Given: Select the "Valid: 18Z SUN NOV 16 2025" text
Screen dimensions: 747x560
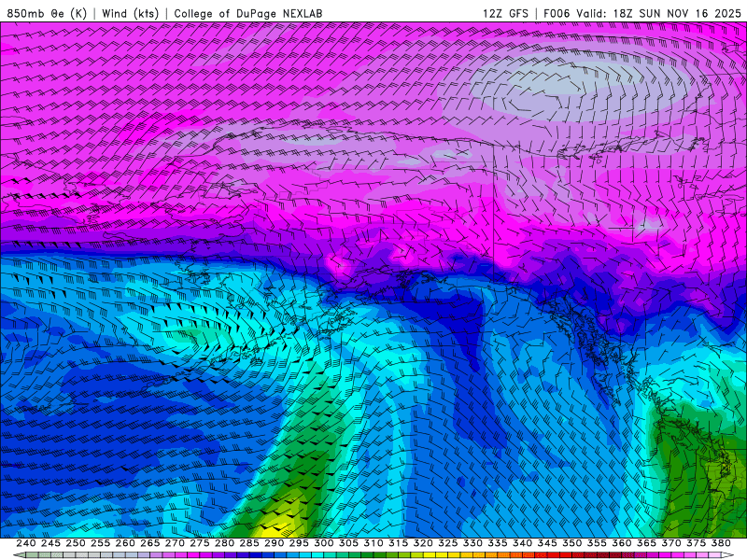Looking at the screenshot, I should click(658, 13).
